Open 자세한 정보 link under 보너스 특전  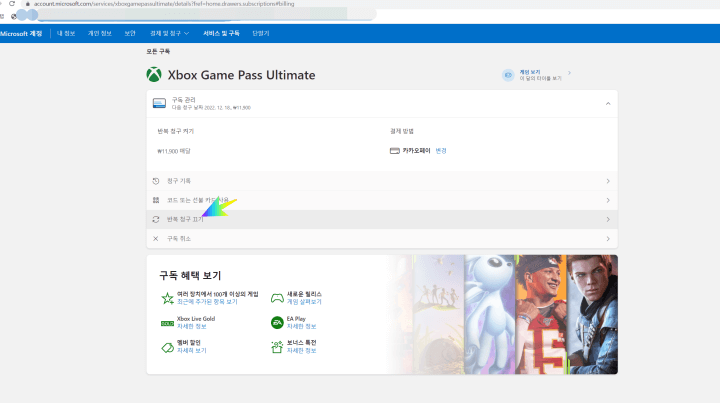(301, 351)
